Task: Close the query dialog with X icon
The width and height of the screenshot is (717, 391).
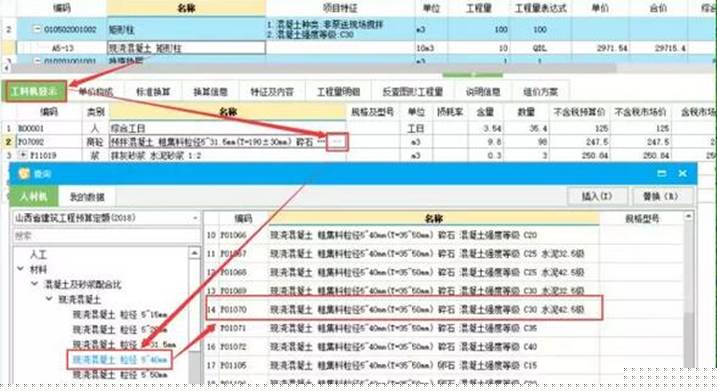Action: pos(683,173)
